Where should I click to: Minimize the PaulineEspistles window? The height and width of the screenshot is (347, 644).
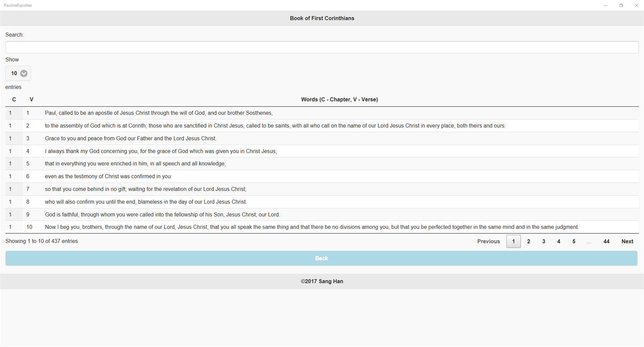[606, 5]
